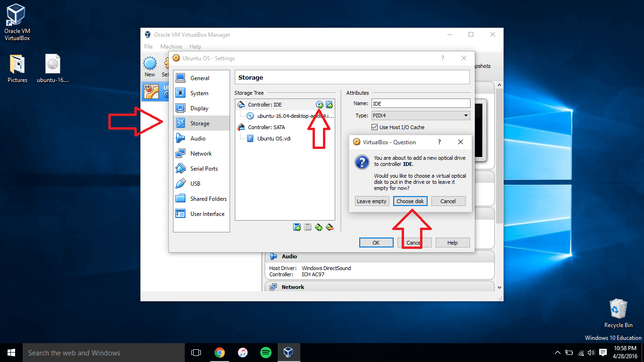The image size is (644, 362).
Task: Open Google Chrome from taskbar
Action: (x=219, y=353)
